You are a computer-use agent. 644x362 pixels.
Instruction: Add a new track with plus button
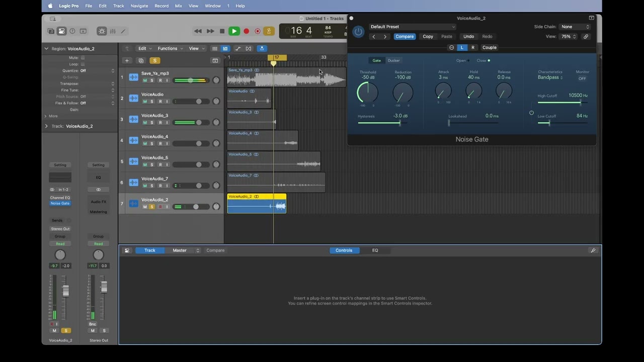pos(127,61)
